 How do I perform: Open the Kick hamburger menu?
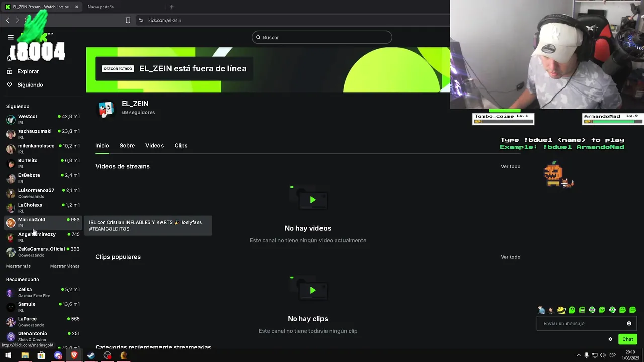(x=11, y=37)
